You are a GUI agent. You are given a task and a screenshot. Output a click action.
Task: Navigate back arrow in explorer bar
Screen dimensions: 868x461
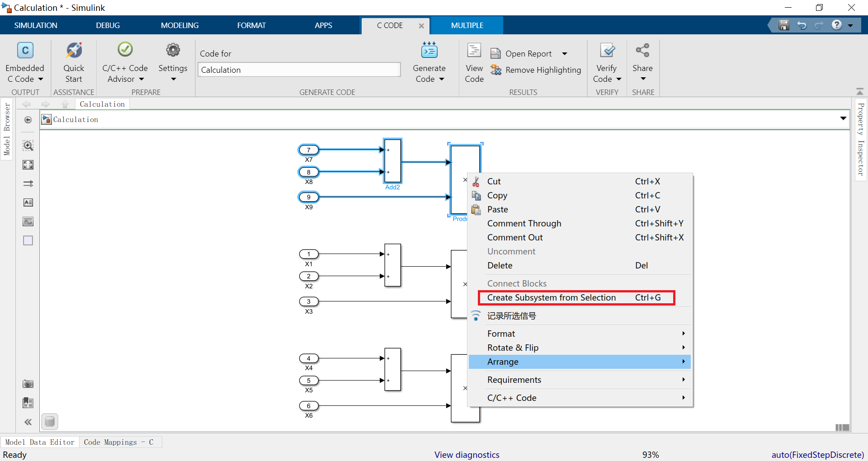(27, 104)
